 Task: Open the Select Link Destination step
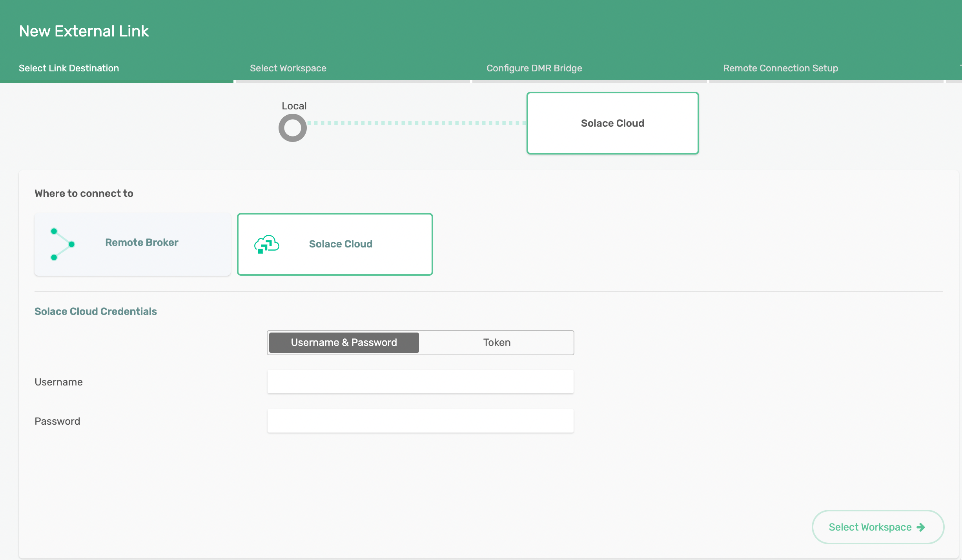(x=69, y=67)
